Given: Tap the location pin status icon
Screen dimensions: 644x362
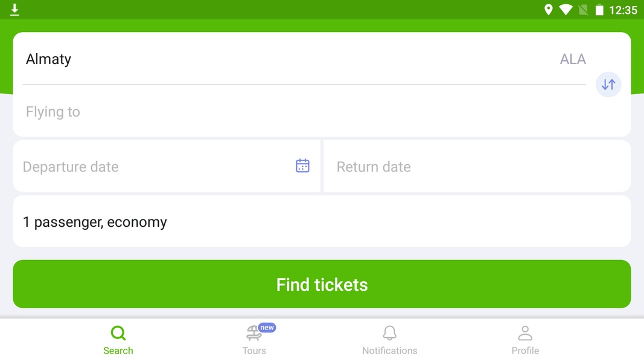Looking at the screenshot, I should tap(548, 10).
